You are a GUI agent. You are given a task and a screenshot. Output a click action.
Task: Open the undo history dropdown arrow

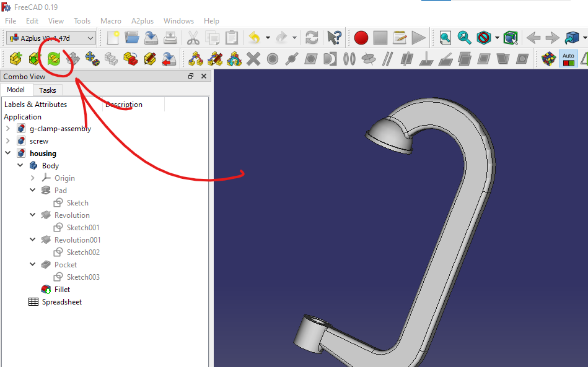(268, 38)
